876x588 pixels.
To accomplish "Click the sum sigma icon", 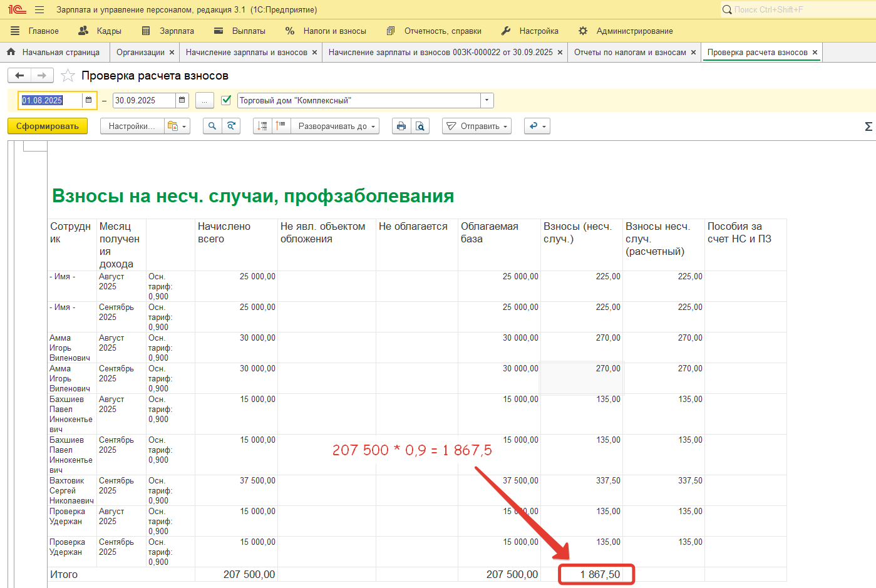I will [868, 126].
